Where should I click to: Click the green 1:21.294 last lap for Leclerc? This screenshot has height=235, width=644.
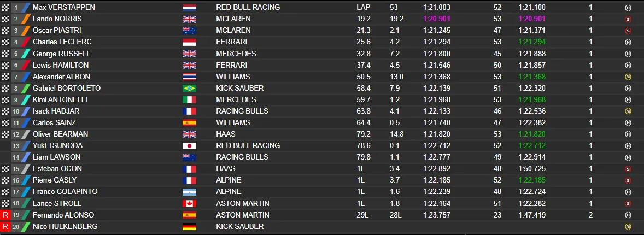[532, 42]
